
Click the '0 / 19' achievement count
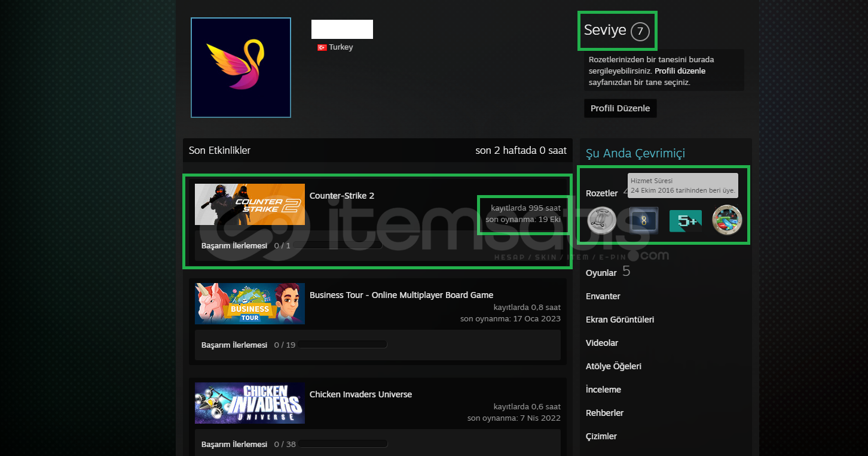pyautogui.click(x=285, y=345)
